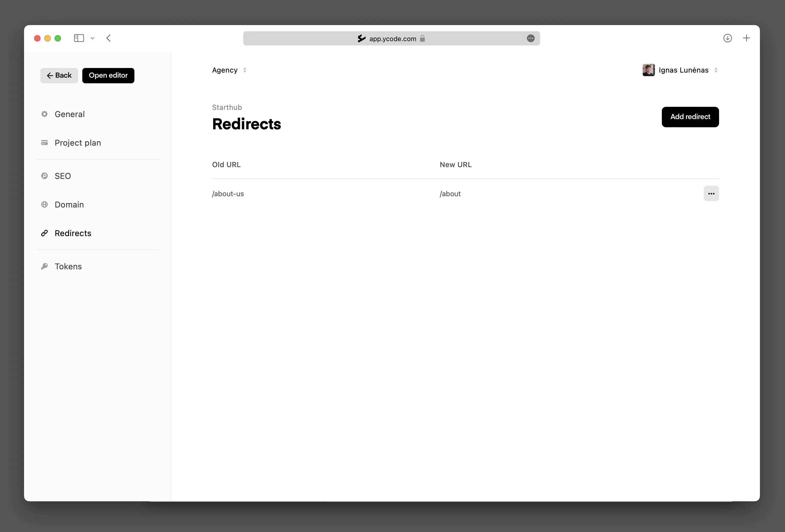
Task: Click the Redirects link icon
Action: pos(44,233)
